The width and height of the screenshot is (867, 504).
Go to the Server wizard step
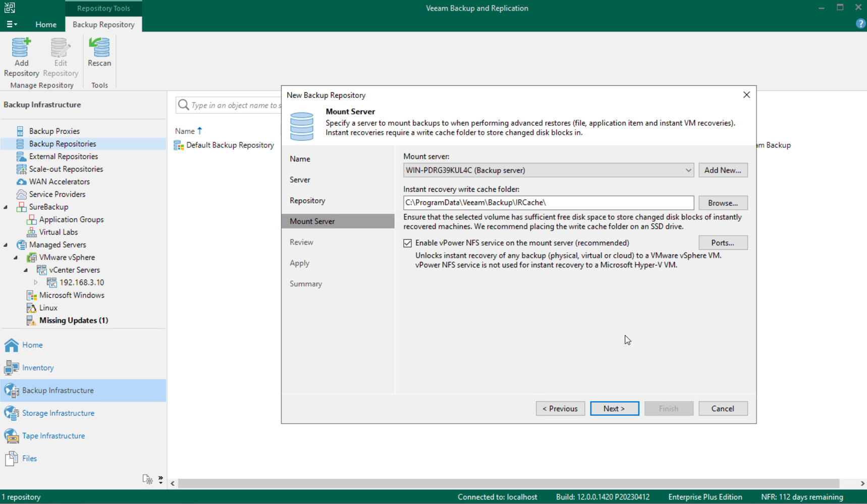pos(300,180)
